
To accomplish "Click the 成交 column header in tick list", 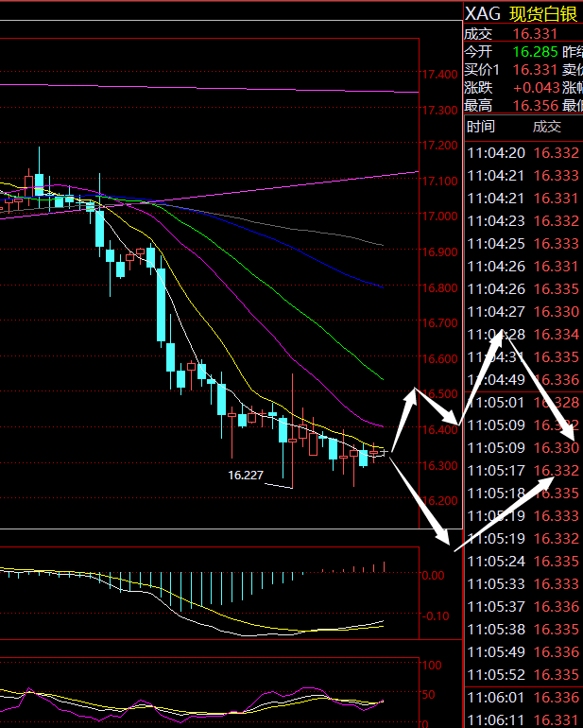I will tap(546, 127).
